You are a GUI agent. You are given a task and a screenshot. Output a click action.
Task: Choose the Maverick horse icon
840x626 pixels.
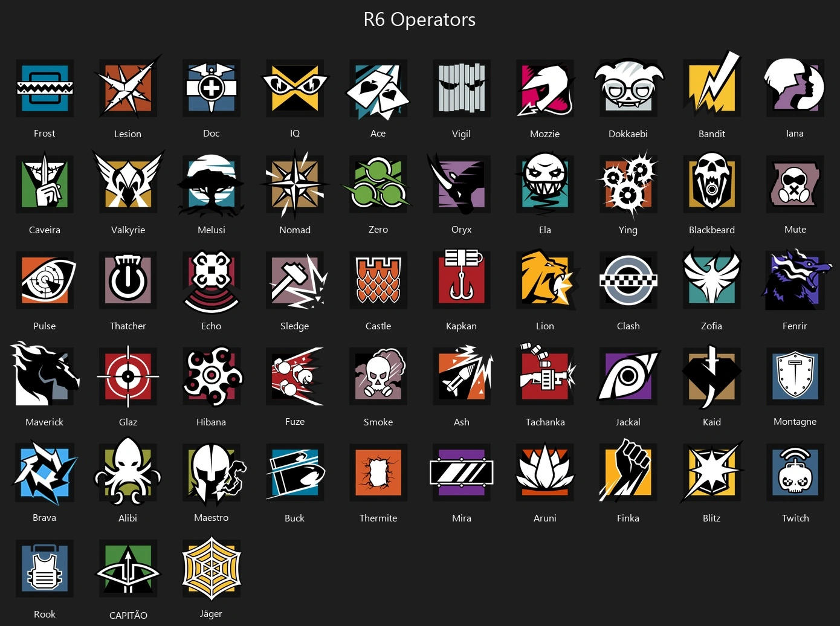pos(45,374)
